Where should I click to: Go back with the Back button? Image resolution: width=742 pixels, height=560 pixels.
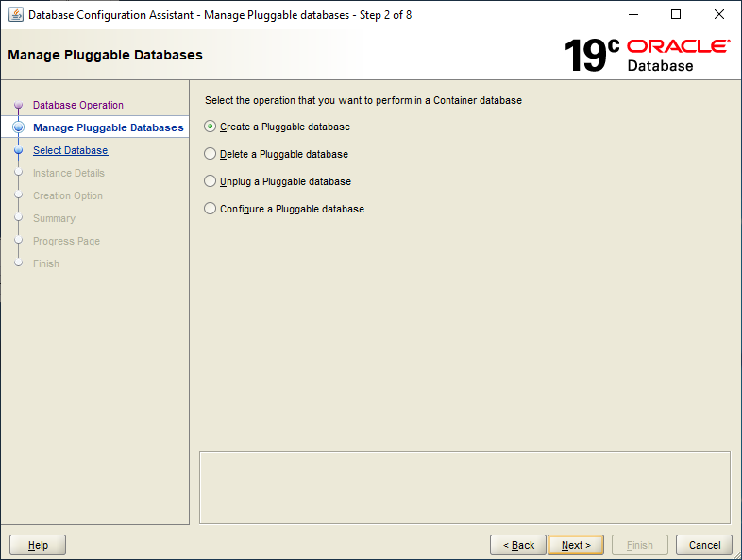518,545
